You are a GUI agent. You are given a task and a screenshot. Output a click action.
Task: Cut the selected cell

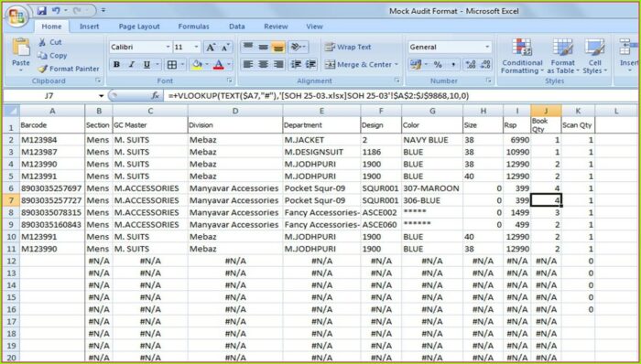point(49,42)
